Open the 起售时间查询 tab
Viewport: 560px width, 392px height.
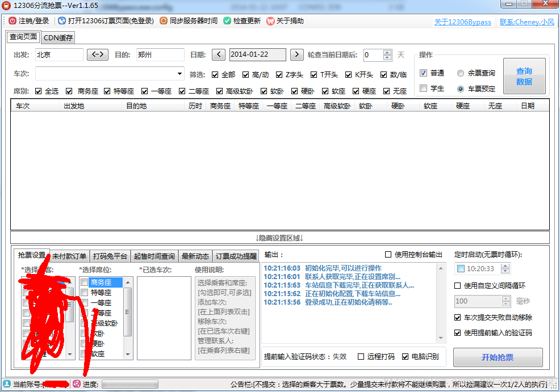tap(154, 256)
